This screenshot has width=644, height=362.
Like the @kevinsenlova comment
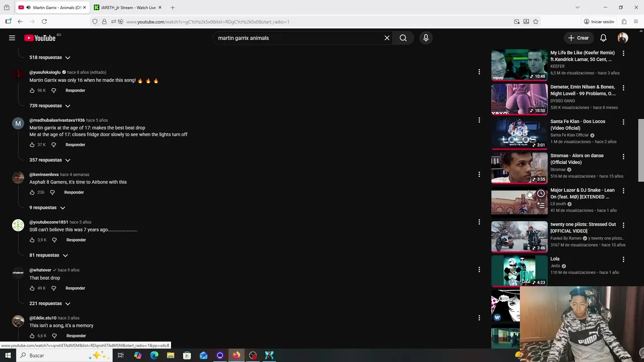click(x=32, y=192)
